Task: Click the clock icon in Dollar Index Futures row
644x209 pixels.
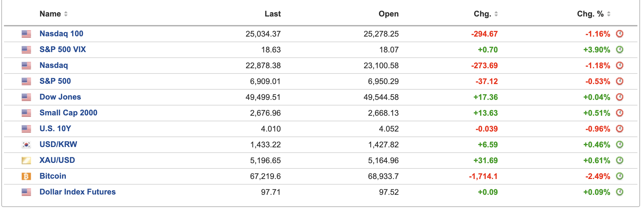Action: coord(619,192)
